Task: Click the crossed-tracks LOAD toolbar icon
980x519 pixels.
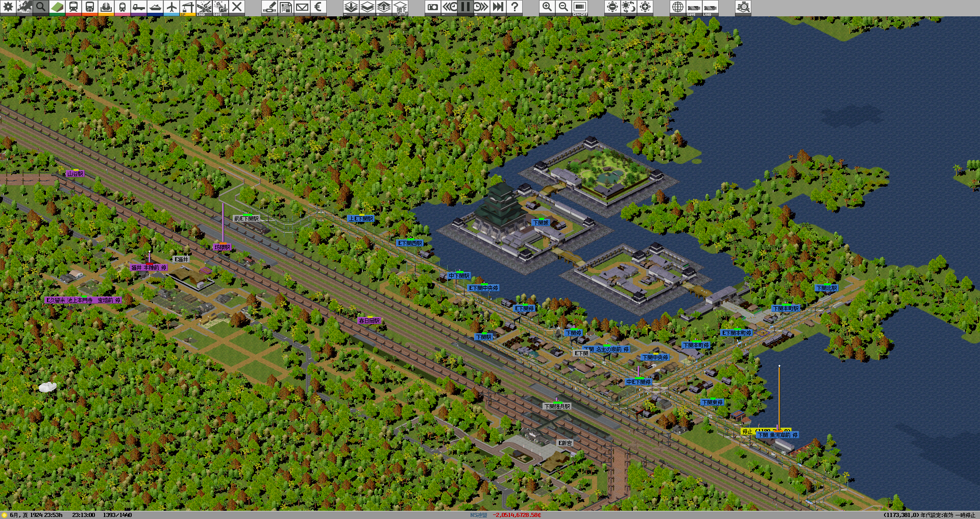Action: tap(204, 7)
